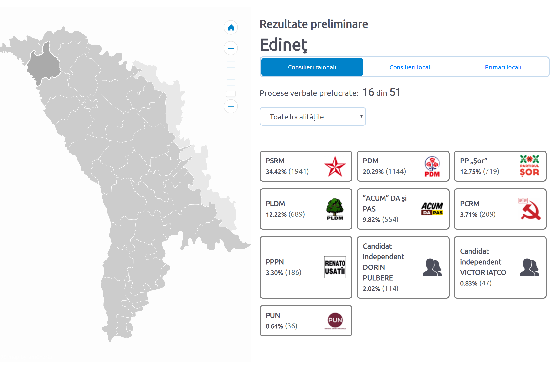Click the Partidul Șor logo

pyautogui.click(x=529, y=166)
